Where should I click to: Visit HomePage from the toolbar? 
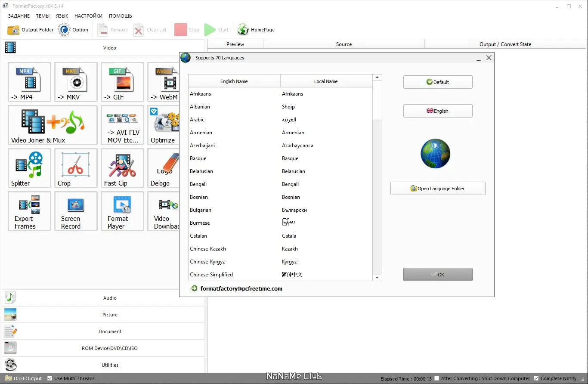point(256,30)
